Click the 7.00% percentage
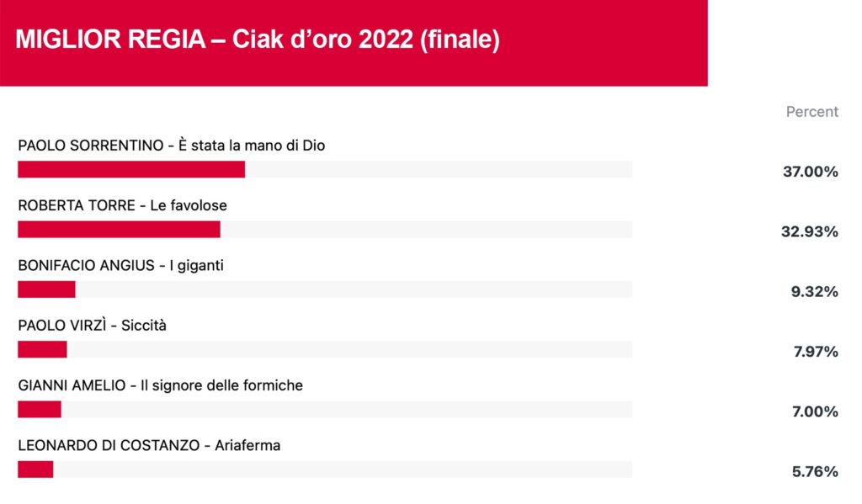Viewport: 862px width, 504px height. (815, 411)
